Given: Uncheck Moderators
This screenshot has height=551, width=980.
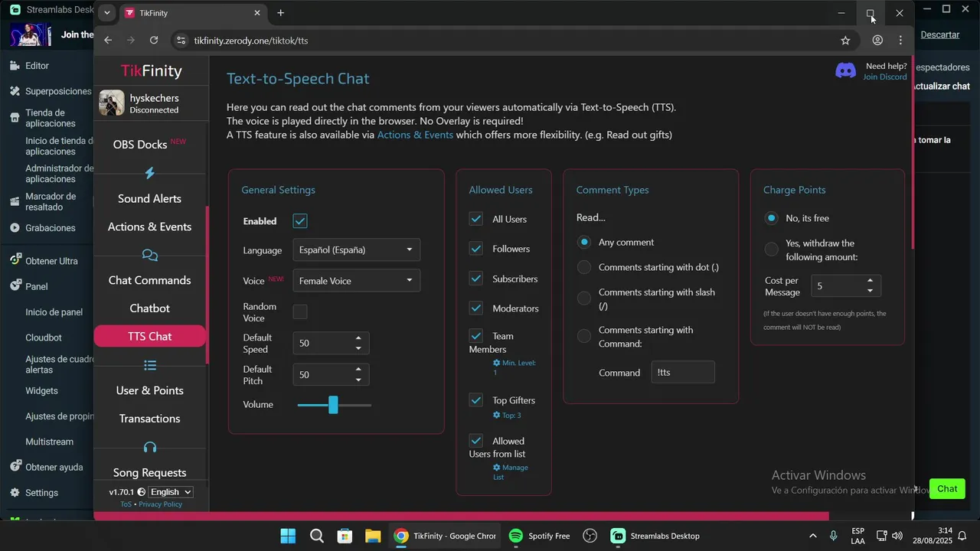Looking at the screenshot, I should [476, 308].
